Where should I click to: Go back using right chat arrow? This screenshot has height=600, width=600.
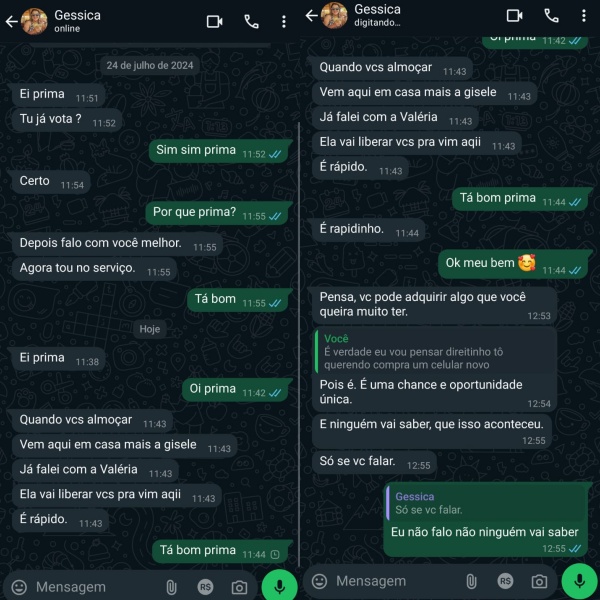(x=311, y=16)
